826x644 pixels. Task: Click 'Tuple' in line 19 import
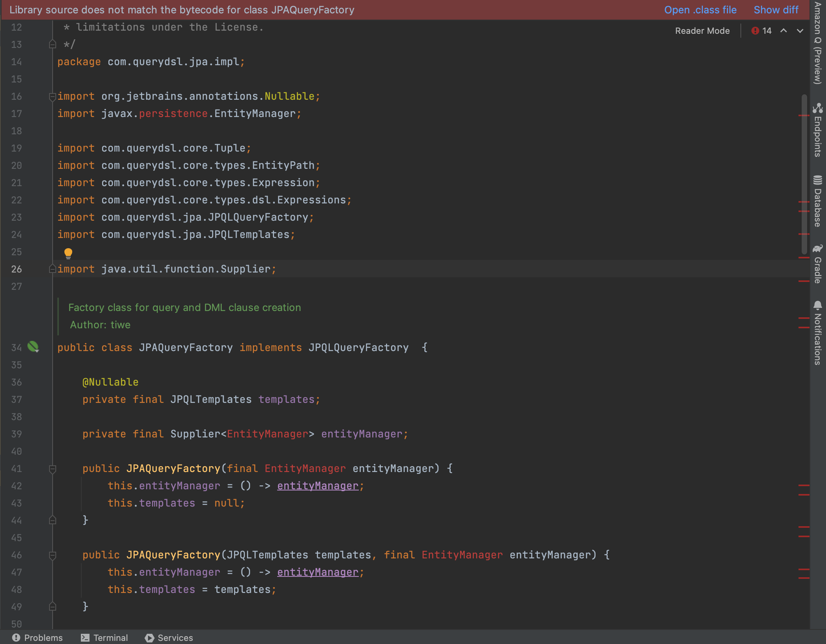point(230,148)
